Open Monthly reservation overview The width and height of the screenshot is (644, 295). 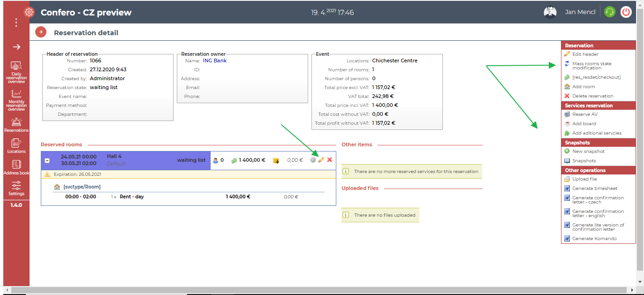point(16,100)
